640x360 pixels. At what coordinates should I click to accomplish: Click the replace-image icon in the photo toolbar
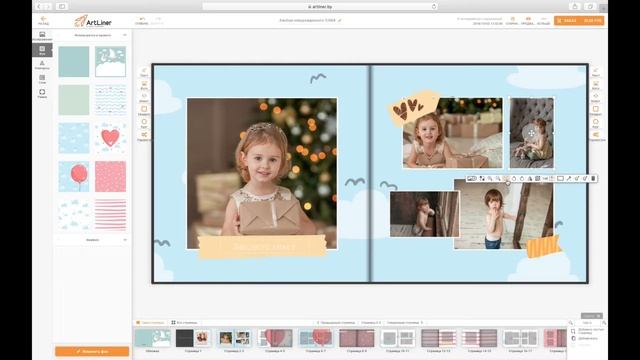click(x=471, y=178)
